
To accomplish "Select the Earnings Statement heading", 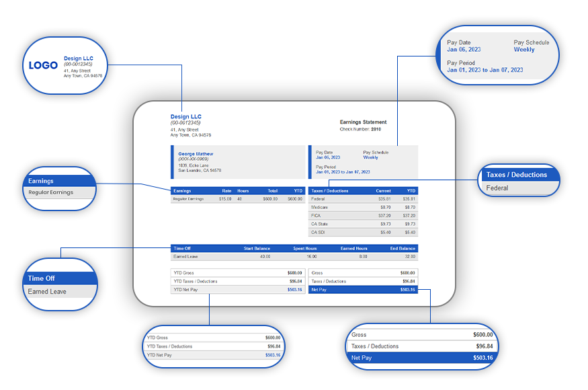I will [x=364, y=122].
